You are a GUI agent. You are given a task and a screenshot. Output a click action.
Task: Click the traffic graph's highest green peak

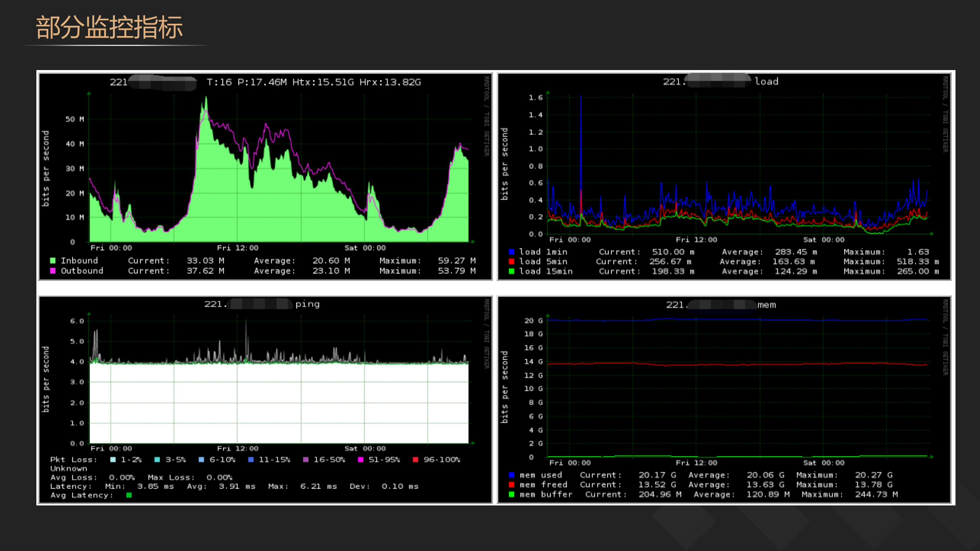coord(206,100)
